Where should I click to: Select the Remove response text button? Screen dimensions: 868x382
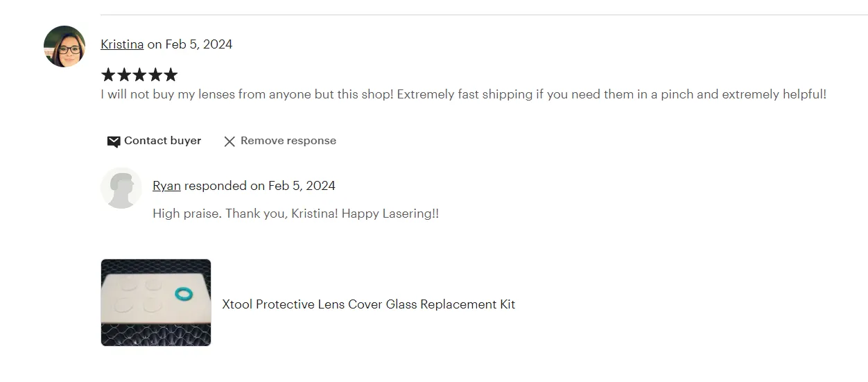(x=288, y=141)
